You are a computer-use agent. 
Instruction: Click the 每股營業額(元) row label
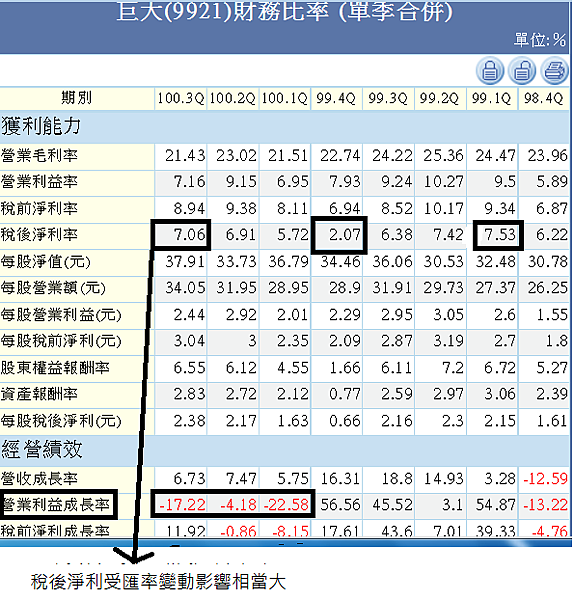[53, 288]
